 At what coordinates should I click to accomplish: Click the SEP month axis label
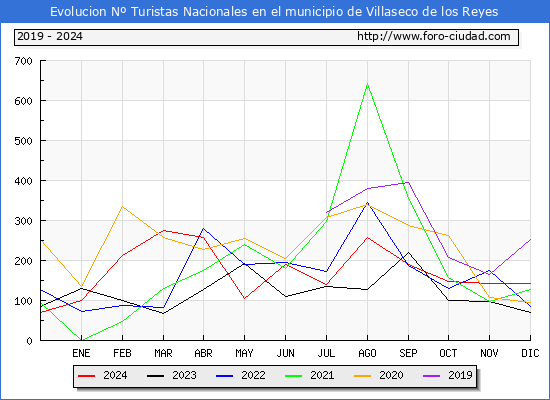[x=408, y=353]
